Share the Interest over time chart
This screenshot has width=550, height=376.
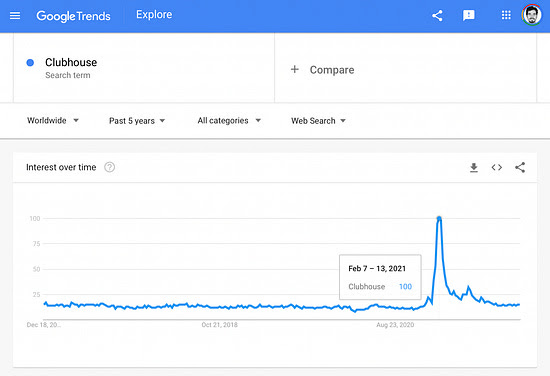pos(520,168)
